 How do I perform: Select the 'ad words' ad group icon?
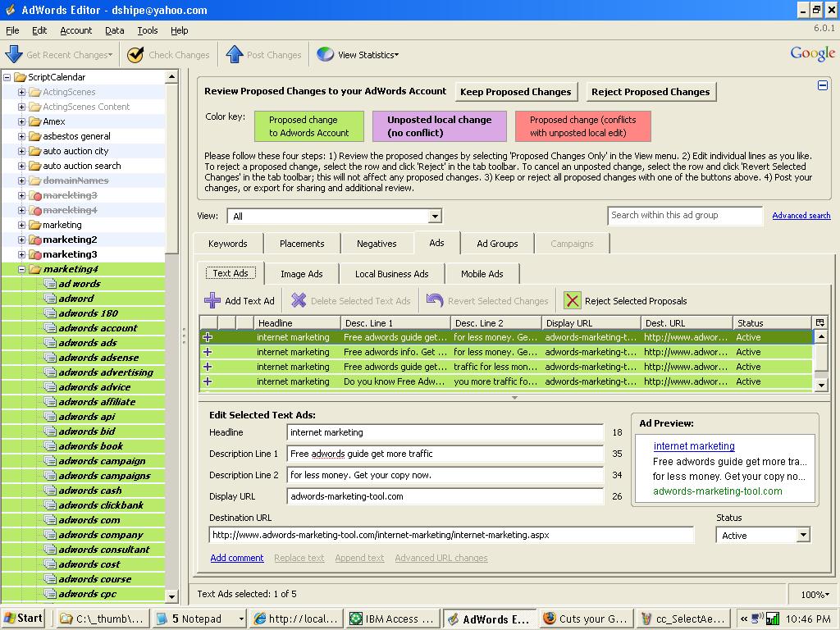tap(50, 283)
